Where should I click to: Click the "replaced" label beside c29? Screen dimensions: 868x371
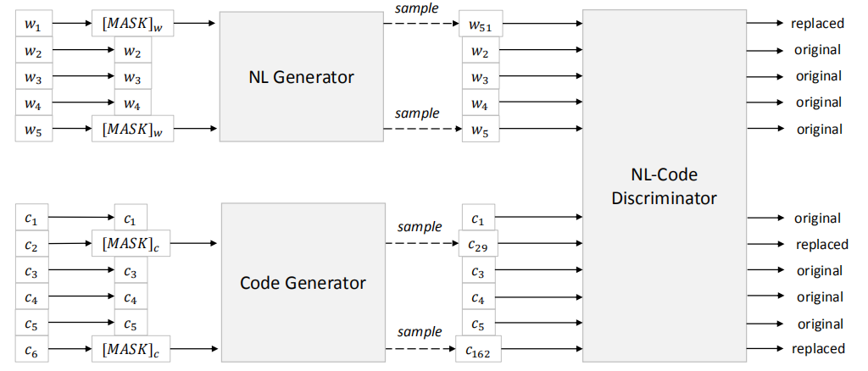click(821, 245)
